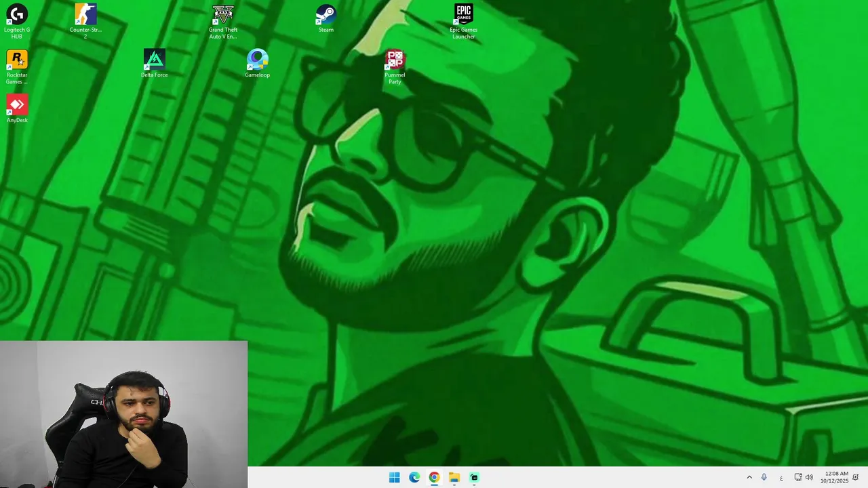Screen dimensions: 868x488
Task: Expand the hidden system tray icons
Action: click(x=749, y=478)
